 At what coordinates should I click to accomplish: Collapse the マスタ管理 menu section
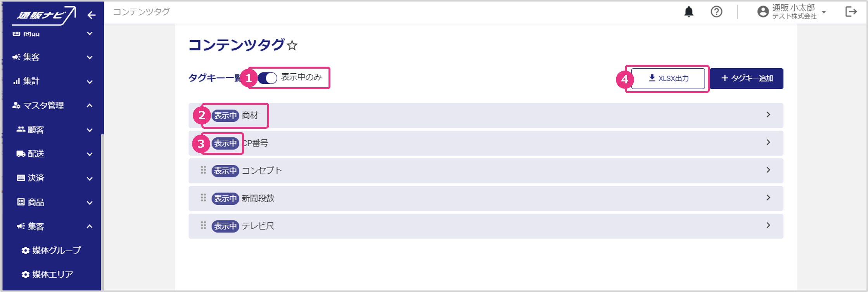[x=90, y=105]
